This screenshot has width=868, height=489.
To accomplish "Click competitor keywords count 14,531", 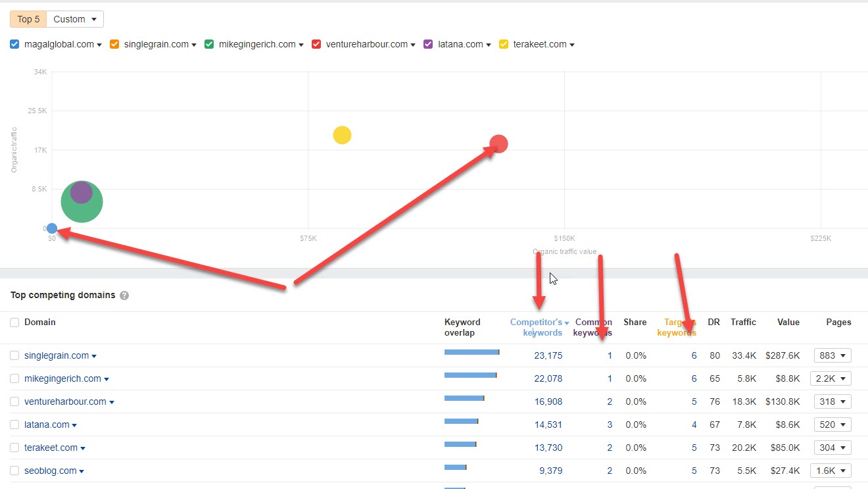I will pyautogui.click(x=548, y=425).
